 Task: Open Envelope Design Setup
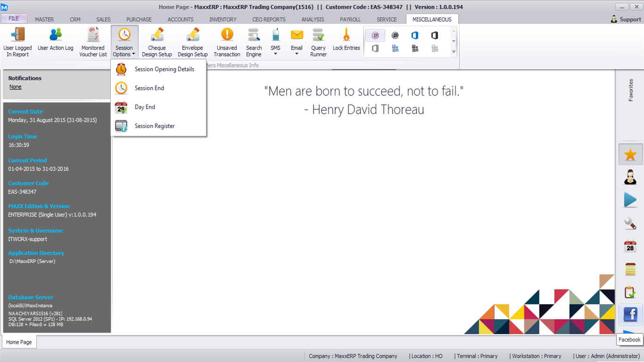192,42
